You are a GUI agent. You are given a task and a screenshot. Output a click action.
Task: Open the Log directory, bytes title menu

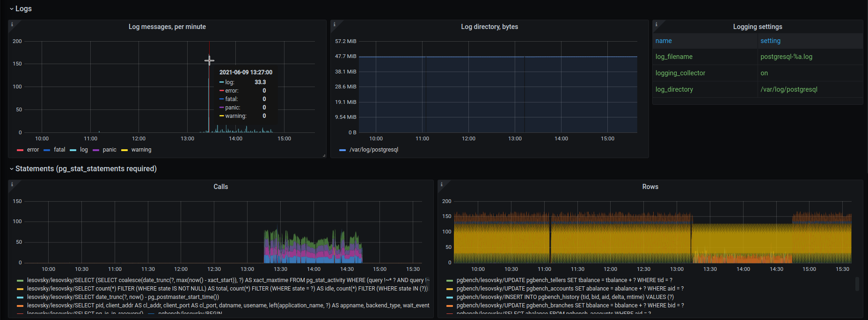[489, 27]
